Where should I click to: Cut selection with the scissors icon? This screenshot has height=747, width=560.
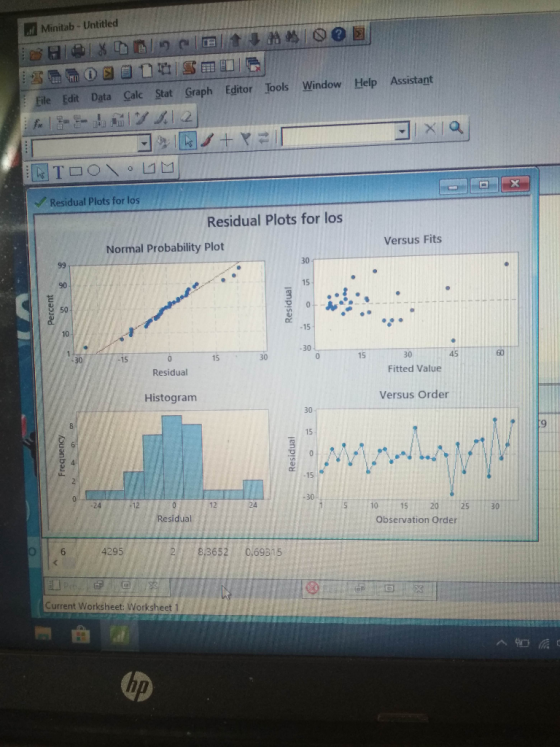pos(102,49)
